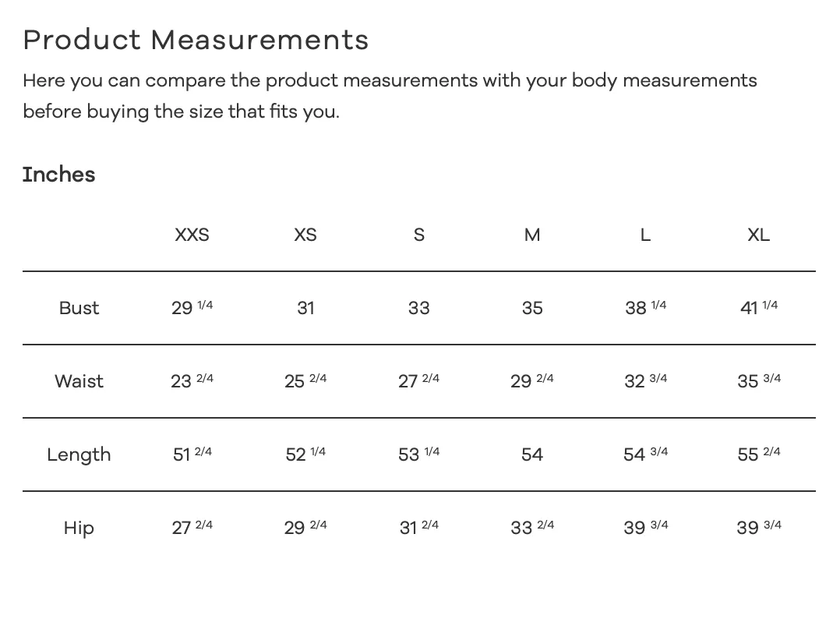Click the XL length value 55 2/4
Screen dimensions: 840x633
[x=759, y=454]
